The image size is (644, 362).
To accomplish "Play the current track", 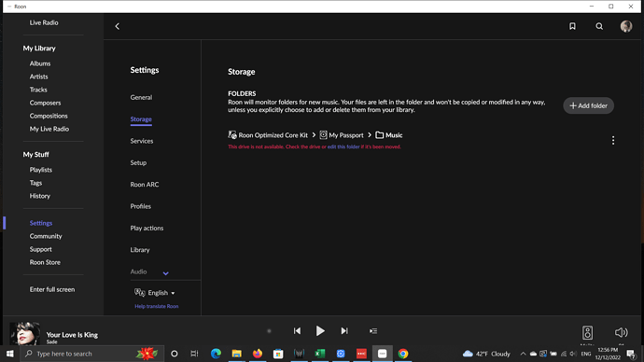I will click(320, 331).
